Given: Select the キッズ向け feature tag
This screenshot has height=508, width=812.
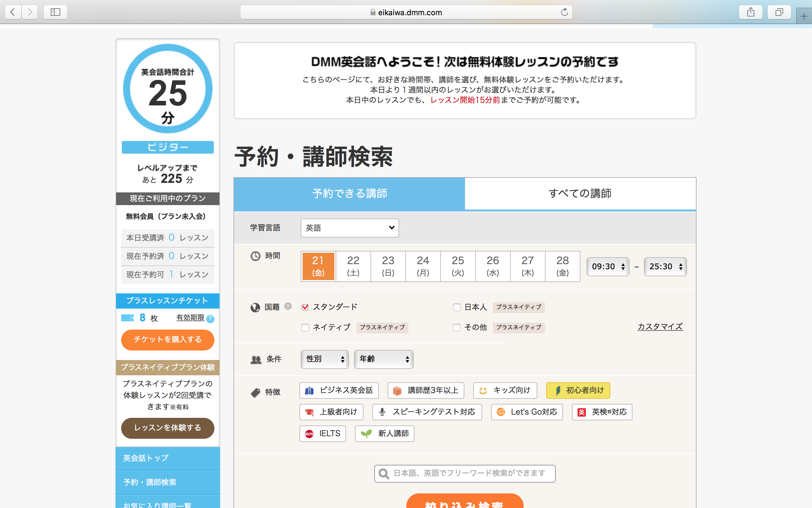Looking at the screenshot, I should click(505, 391).
